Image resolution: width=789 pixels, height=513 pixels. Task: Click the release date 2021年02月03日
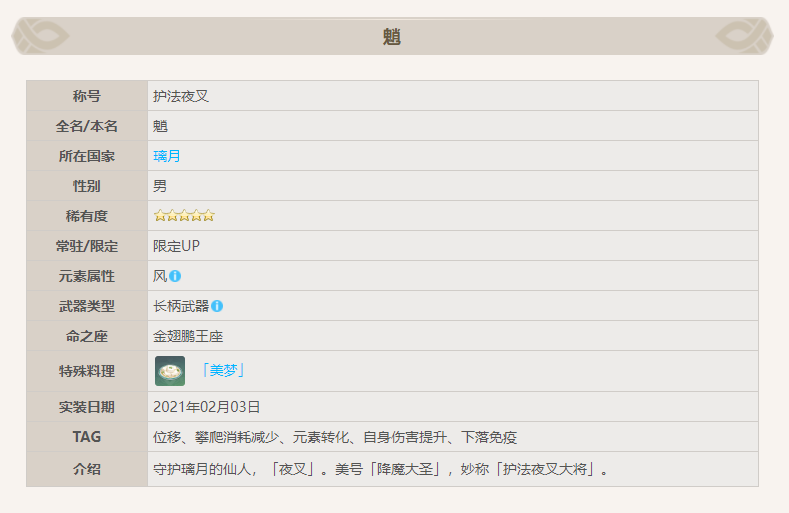point(207,407)
